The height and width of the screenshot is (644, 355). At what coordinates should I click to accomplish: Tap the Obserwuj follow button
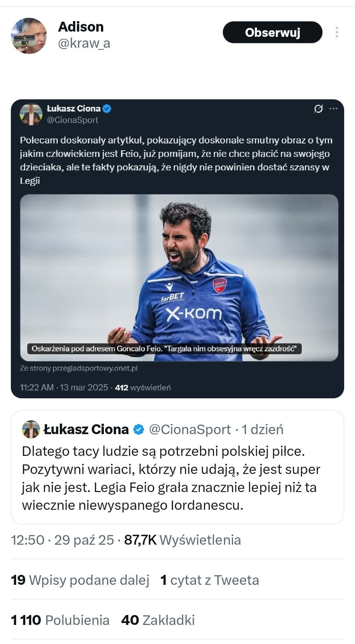pos(272,32)
